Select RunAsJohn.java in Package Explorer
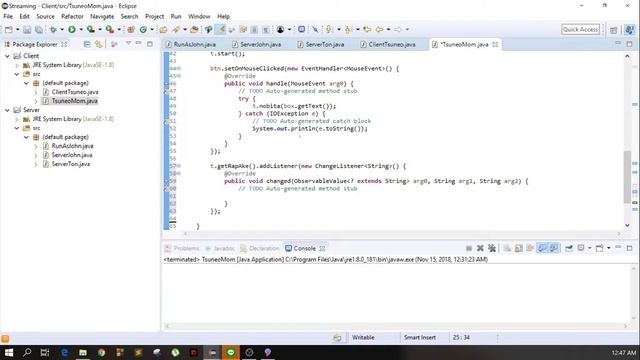The width and height of the screenshot is (640, 360). (x=72, y=146)
